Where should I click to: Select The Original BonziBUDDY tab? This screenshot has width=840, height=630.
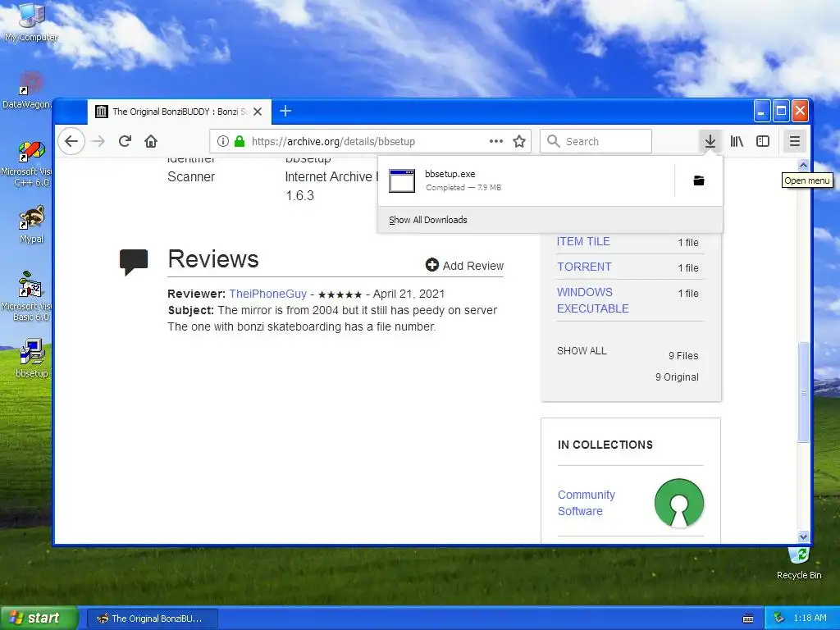coord(180,112)
